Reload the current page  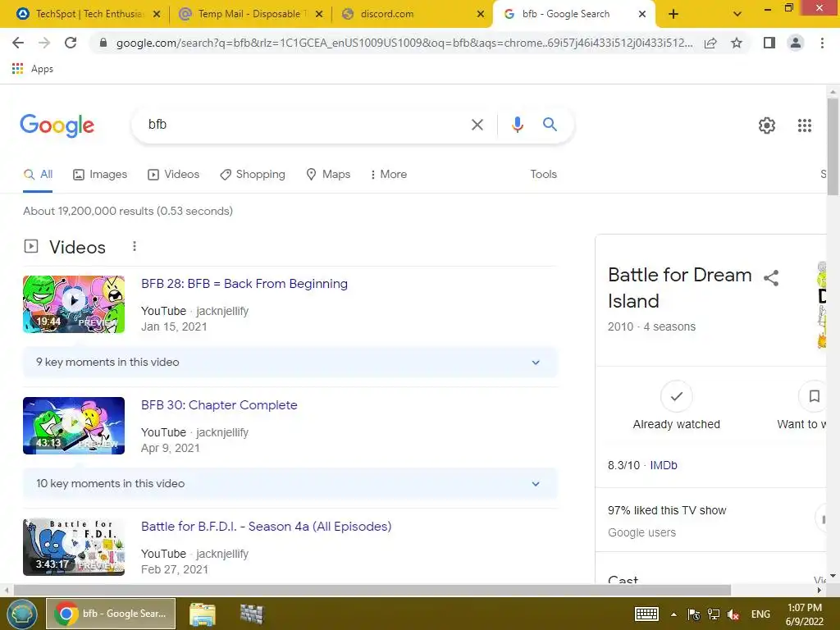tap(71, 43)
